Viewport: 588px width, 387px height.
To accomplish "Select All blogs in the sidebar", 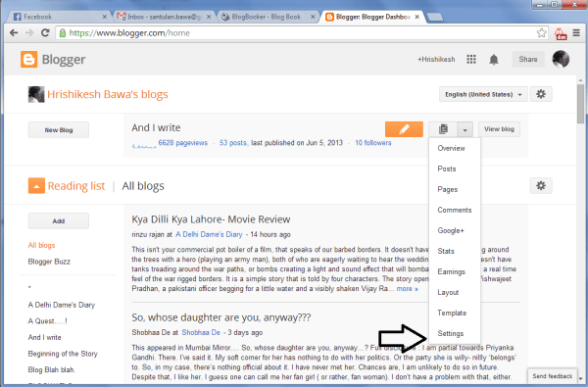I will pyautogui.click(x=41, y=245).
